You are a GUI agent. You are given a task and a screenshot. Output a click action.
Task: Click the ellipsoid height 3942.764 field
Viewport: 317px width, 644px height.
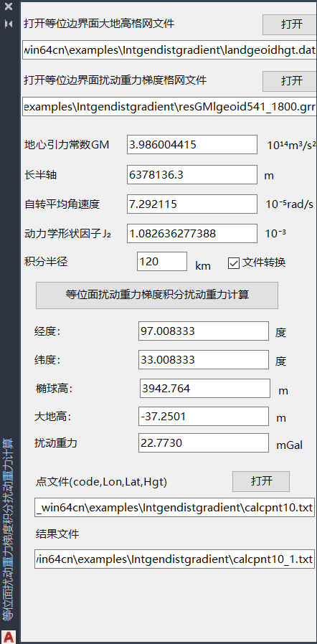point(205,389)
